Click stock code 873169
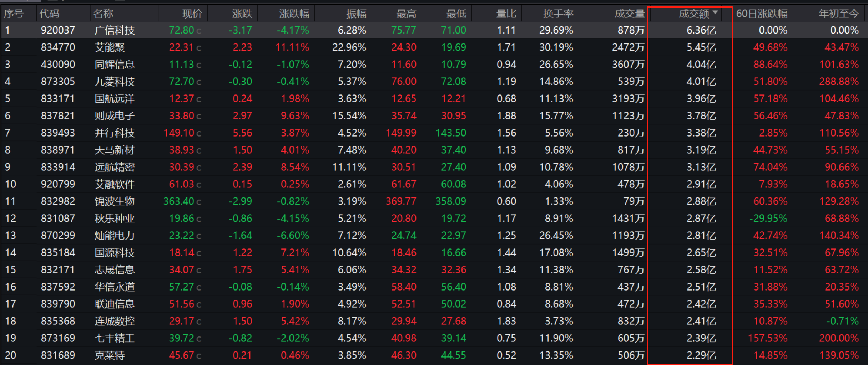868x365 pixels. point(58,338)
